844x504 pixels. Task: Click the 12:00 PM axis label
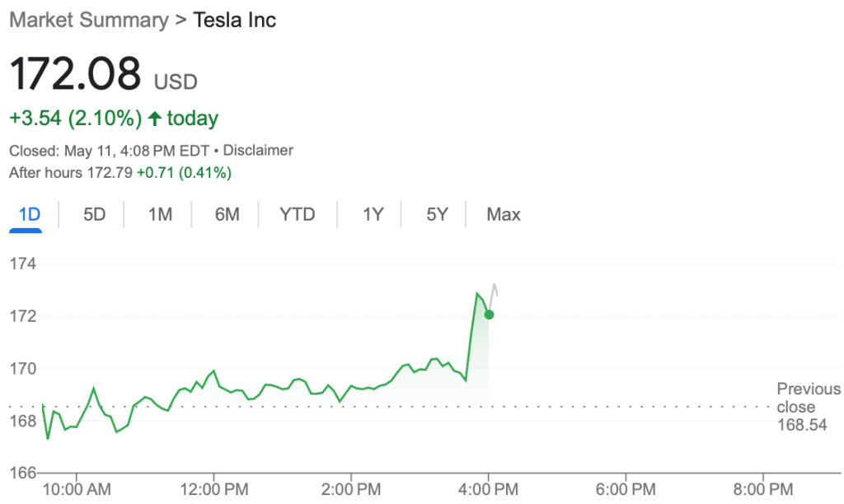(213, 489)
